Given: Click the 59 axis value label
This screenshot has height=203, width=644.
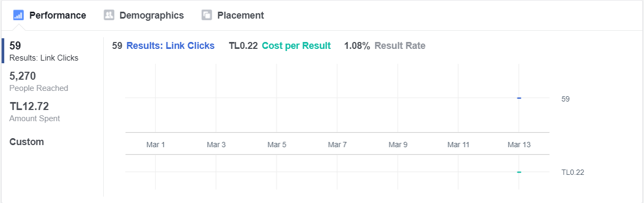Looking at the screenshot, I should pyautogui.click(x=565, y=99).
